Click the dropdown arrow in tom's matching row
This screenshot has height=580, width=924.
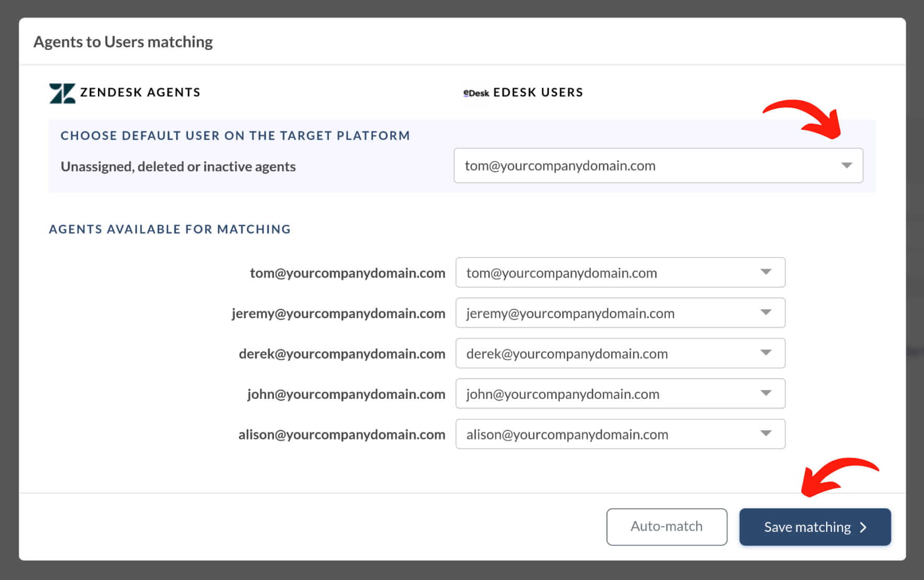point(766,272)
